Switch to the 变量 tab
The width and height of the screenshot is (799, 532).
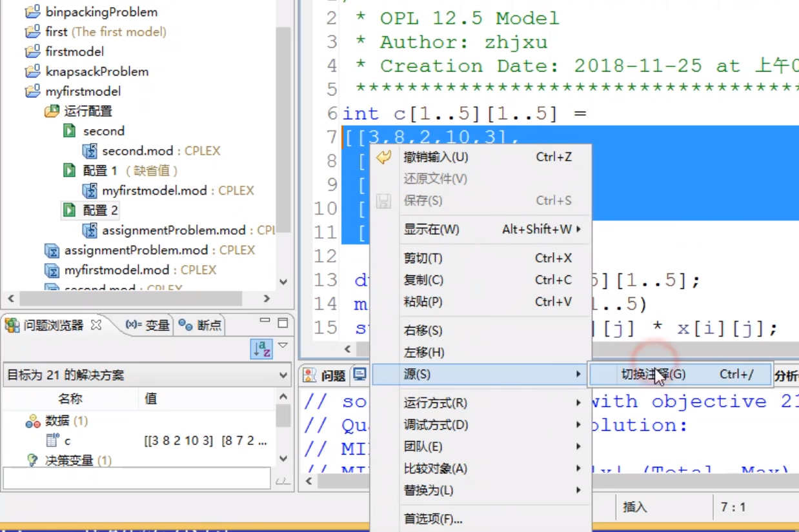tap(148, 325)
